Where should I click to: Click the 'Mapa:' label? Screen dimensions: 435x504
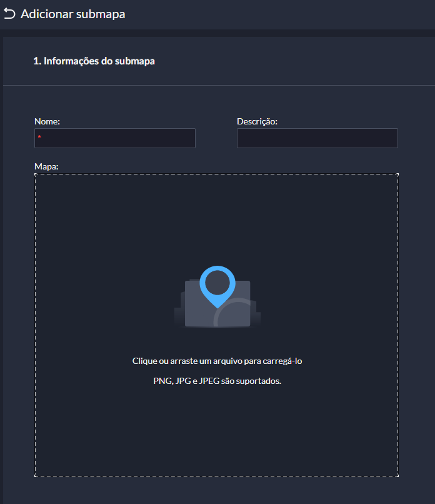[x=47, y=166]
